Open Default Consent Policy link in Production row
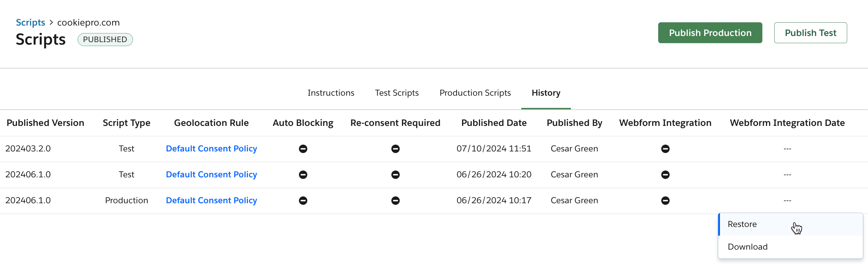Viewport: 868px width, 264px height. click(211, 201)
